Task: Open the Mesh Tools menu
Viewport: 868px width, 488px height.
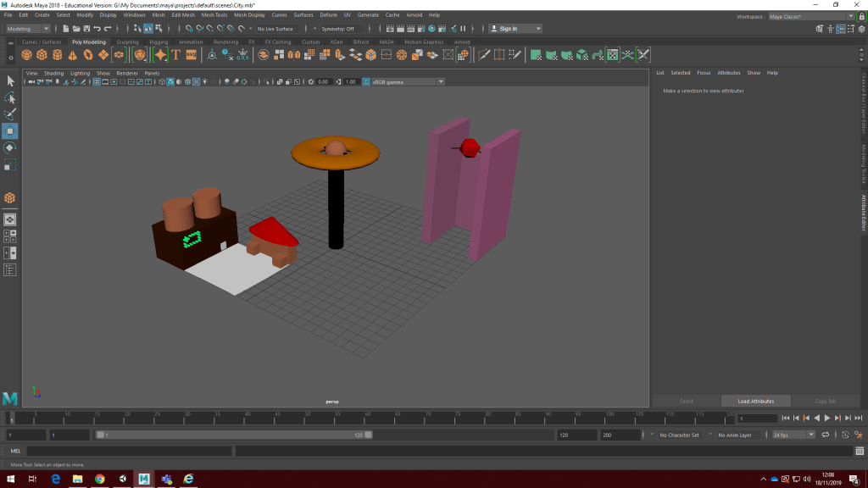Action: (214, 15)
